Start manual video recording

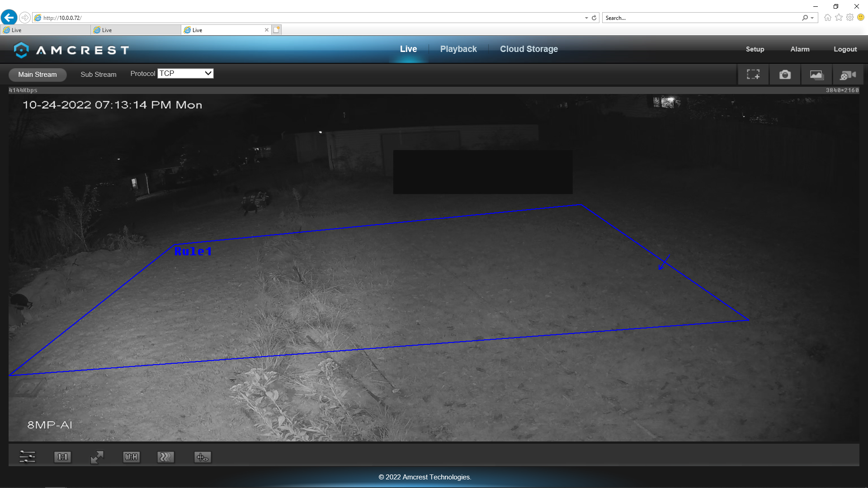click(x=848, y=75)
